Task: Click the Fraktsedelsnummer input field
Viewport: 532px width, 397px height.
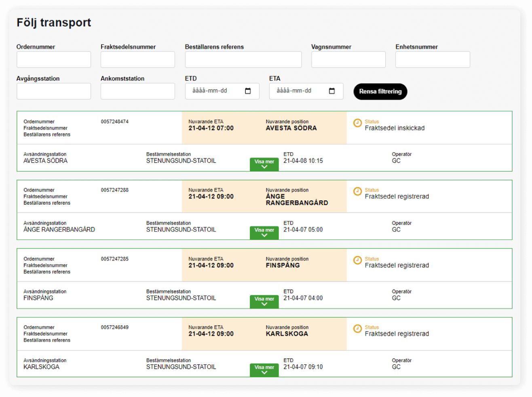Action: (137, 59)
